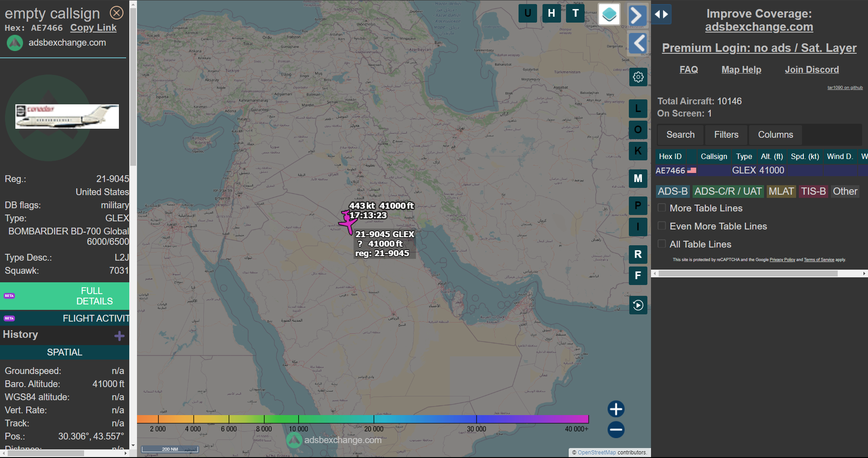Enable More Table Lines checkbox
This screenshot has width=868, height=458.
[x=662, y=208]
